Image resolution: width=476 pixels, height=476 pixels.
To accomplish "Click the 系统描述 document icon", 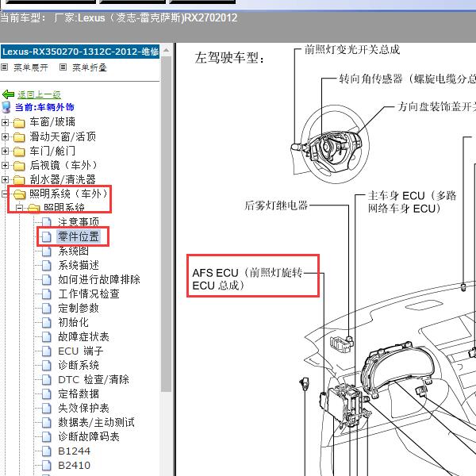I will click(47, 265).
